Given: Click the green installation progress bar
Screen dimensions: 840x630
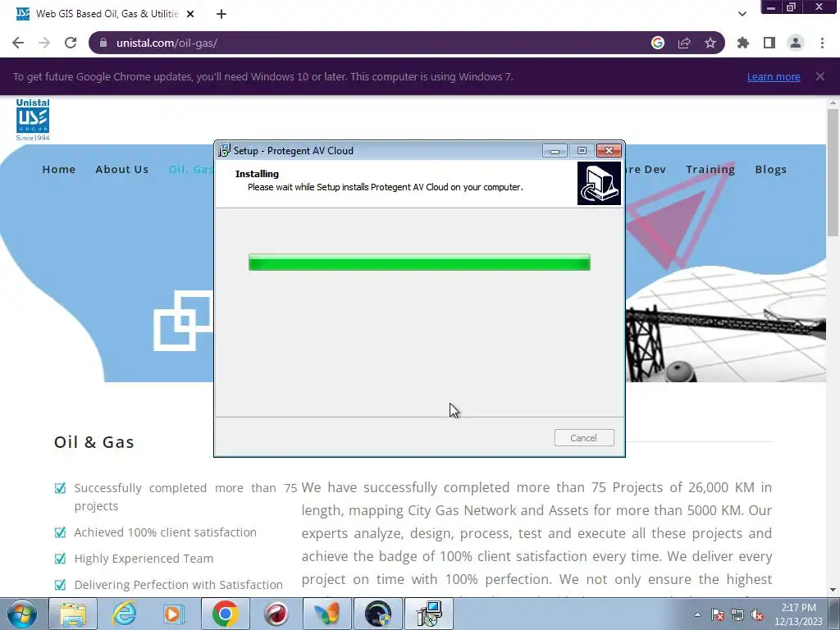Looking at the screenshot, I should [419, 262].
